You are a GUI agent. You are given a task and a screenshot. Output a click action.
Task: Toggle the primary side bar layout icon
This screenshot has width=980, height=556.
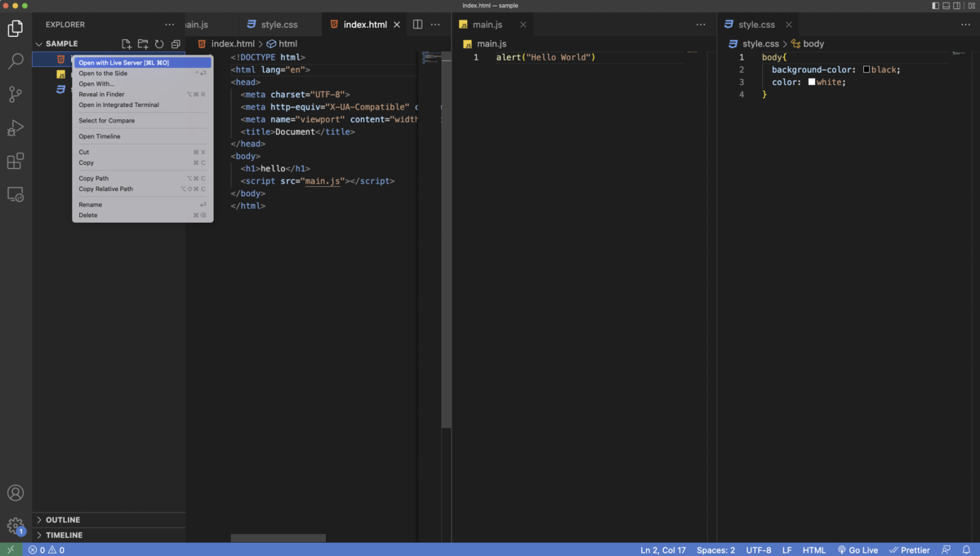(x=935, y=6)
